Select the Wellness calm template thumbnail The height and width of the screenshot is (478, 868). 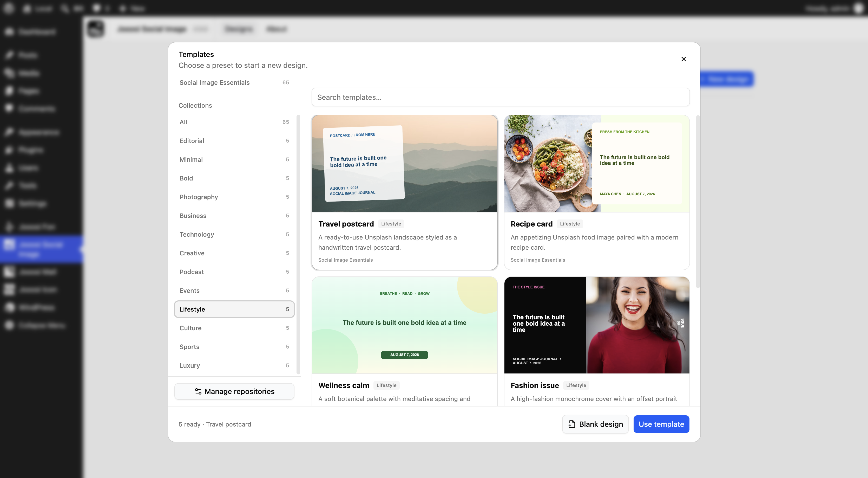pyautogui.click(x=404, y=325)
